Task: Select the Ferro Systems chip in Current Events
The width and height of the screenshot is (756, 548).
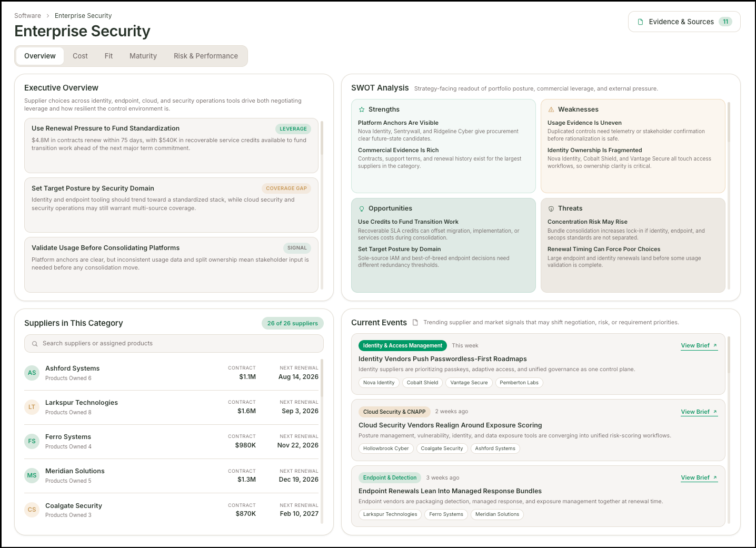Action: tap(446, 514)
